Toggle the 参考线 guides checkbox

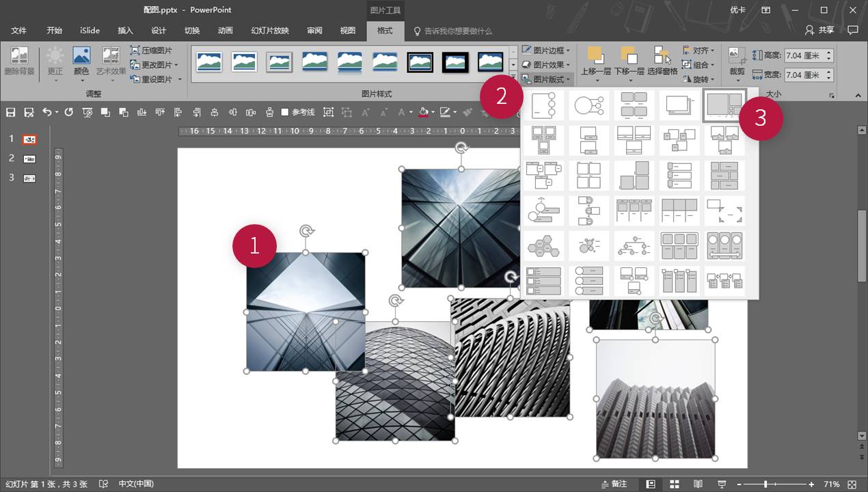click(x=285, y=112)
